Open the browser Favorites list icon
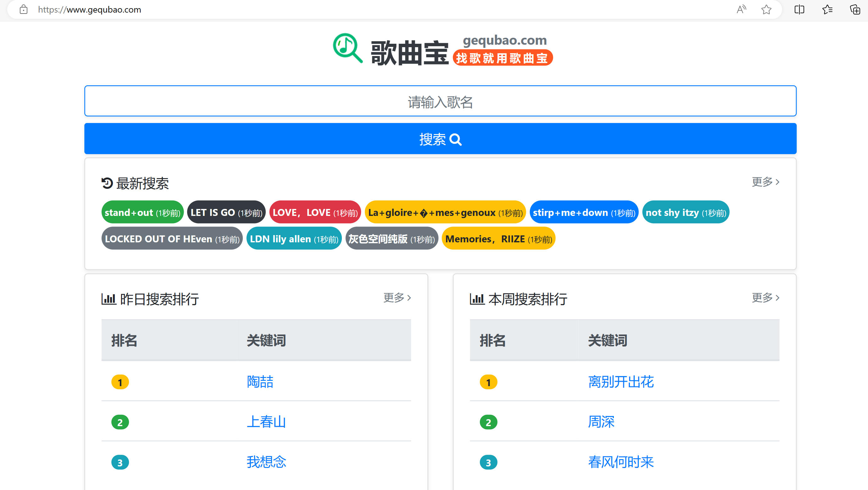The height and width of the screenshot is (490, 868). click(x=827, y=9)
